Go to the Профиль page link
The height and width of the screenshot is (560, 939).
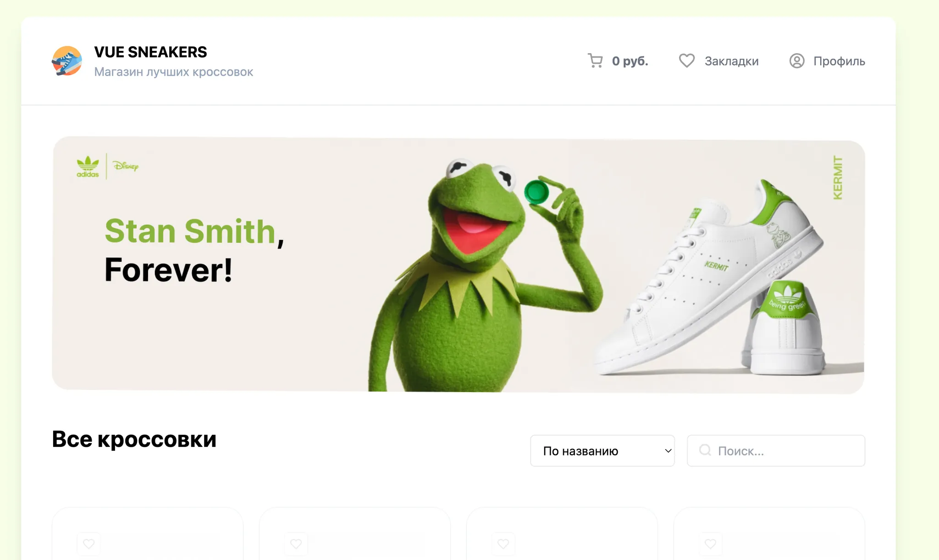pyautogui.click(x=839, y=61)
